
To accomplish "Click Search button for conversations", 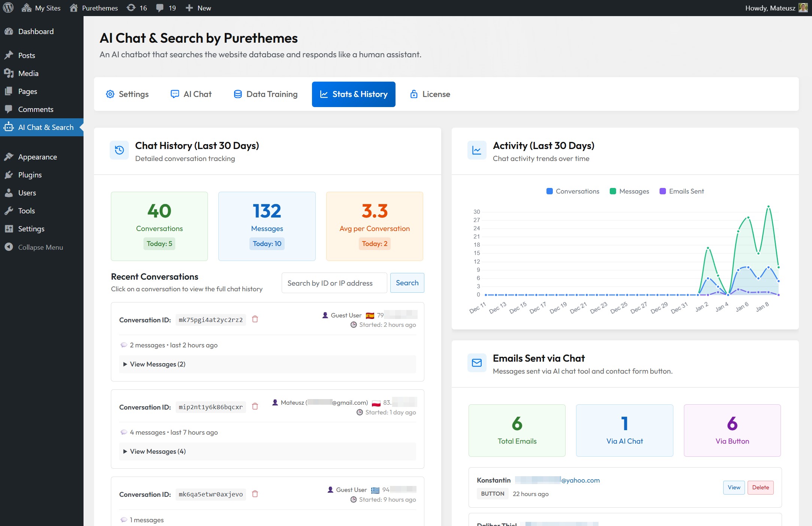I will tap(407, 283).
